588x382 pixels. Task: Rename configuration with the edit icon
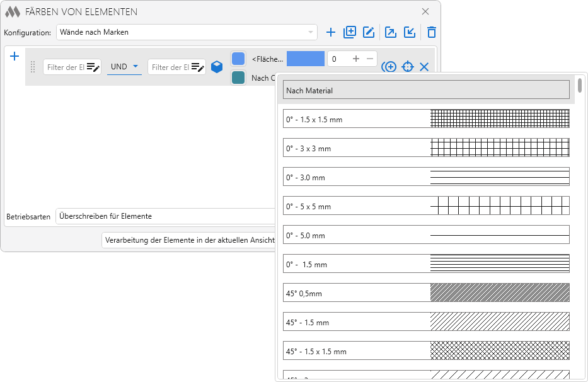coord(369,32)
